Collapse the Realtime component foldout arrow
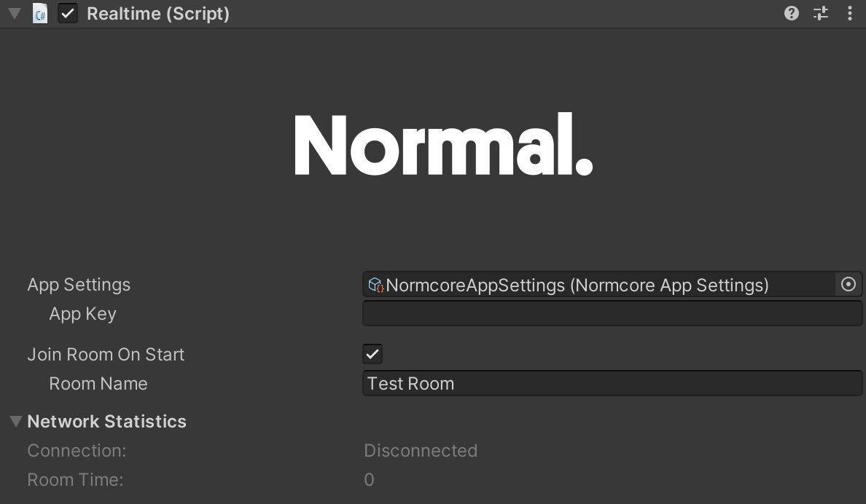 pyautogui.click(x=15, y=13)
